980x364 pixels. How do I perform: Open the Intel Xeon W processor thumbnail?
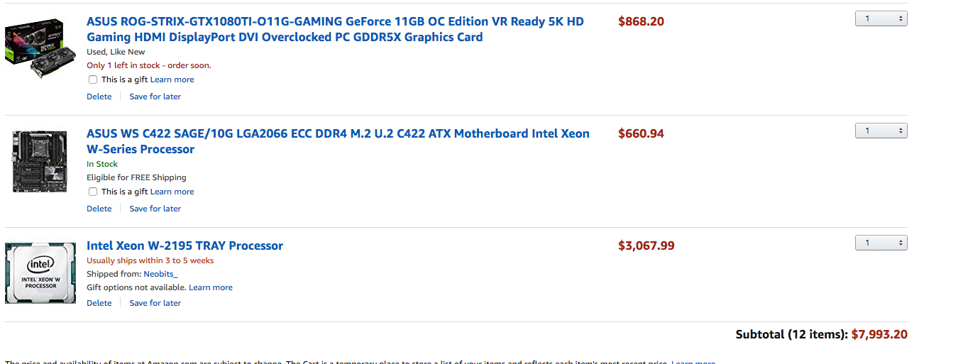[40, 272]
